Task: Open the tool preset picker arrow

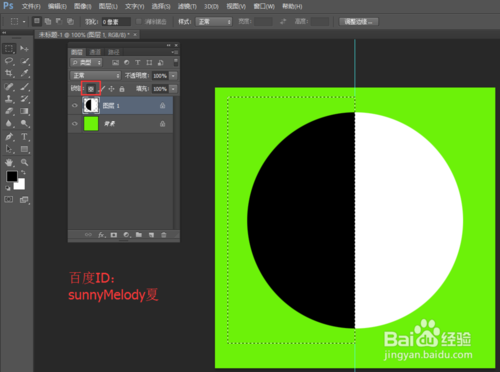Action: 24,22
